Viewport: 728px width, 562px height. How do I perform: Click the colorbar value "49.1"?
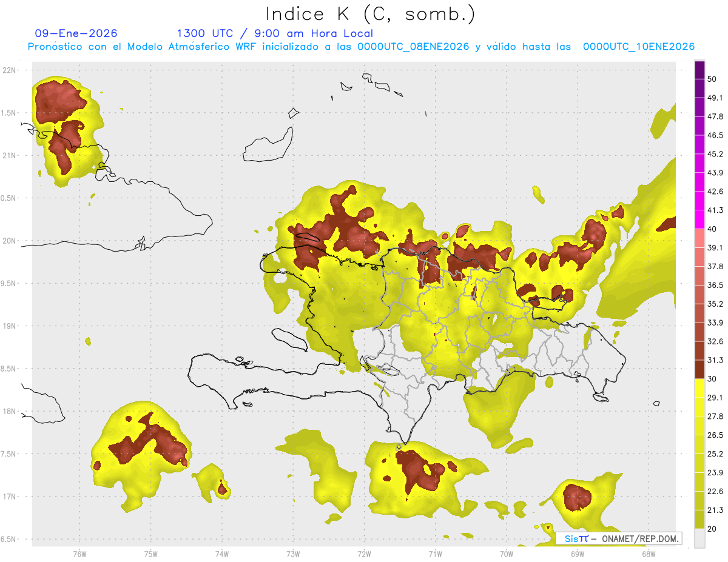[715, 98]
